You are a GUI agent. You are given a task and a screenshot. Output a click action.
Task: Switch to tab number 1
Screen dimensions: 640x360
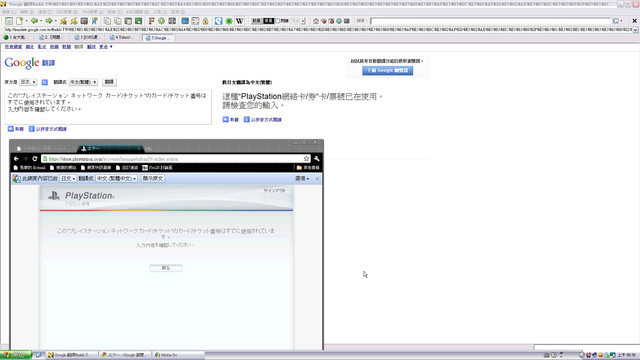tap(17, 37)
